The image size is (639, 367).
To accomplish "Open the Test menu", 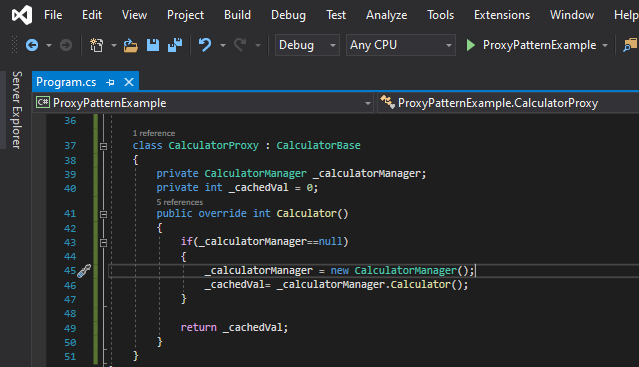I will (x=336, y=15).
